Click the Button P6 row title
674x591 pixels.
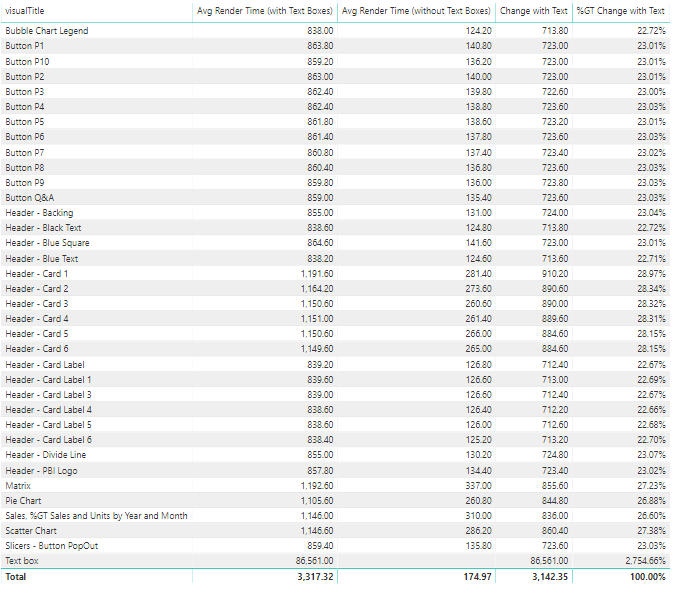(x=25, y=137)
